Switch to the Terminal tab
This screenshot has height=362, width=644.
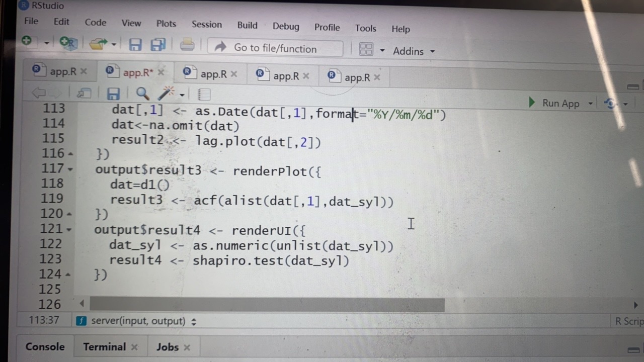click(x=104, y=347)
